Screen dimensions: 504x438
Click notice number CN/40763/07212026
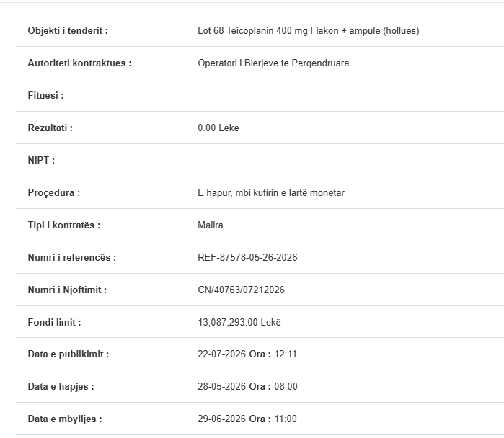pos(241,290)
